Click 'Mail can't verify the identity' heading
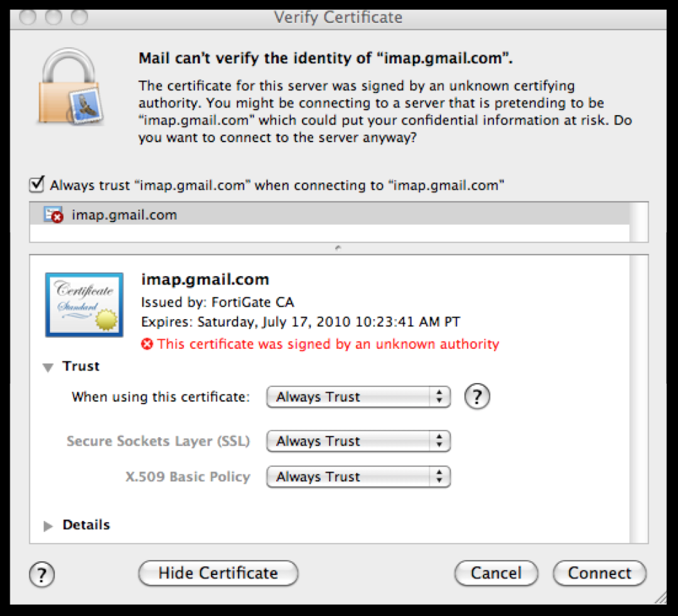678x616 pixels. point(325,58)
